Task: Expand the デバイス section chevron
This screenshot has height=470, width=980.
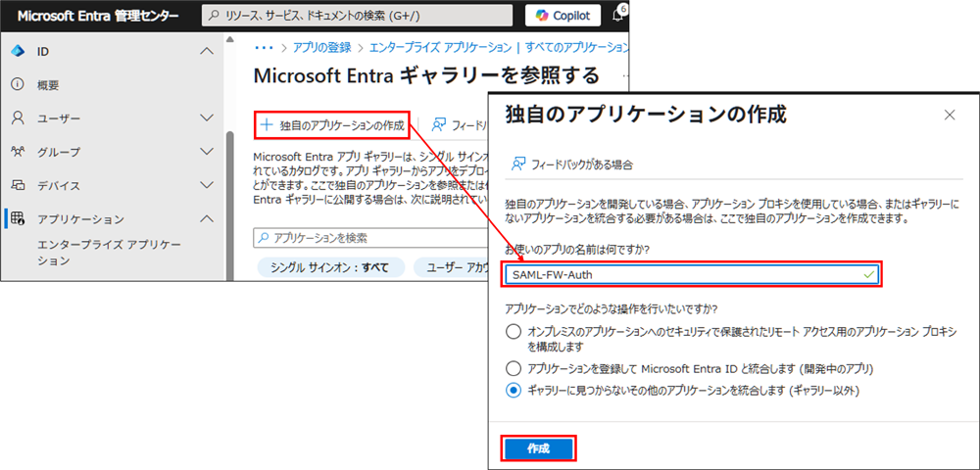Action: tap(206, 185)
